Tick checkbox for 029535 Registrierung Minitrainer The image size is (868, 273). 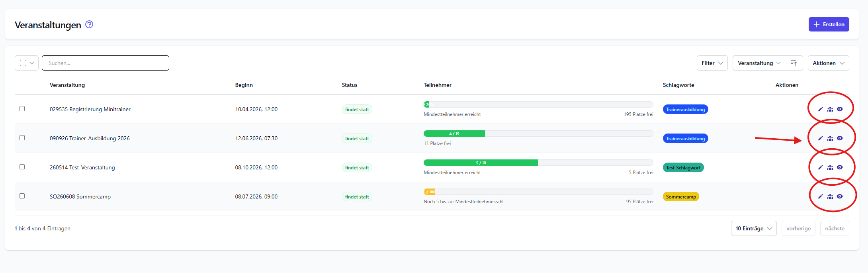(22, 109)
